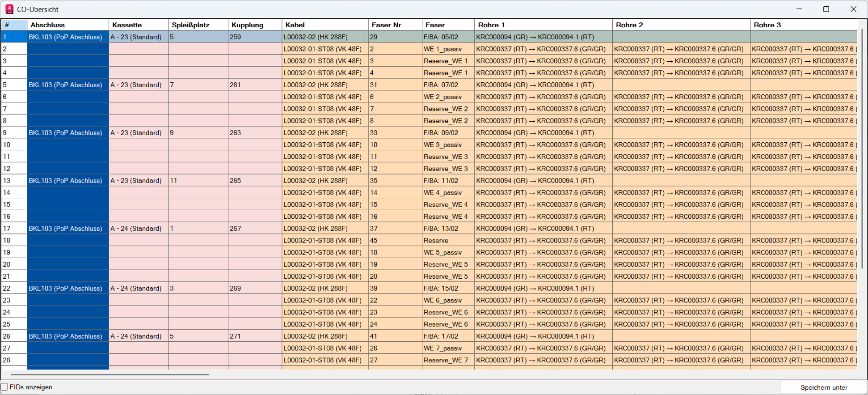The width and height of the screenshot is (868, 395).
Task: Click Spleißplatz value 11 in row 13
Action: pos(198,181)
